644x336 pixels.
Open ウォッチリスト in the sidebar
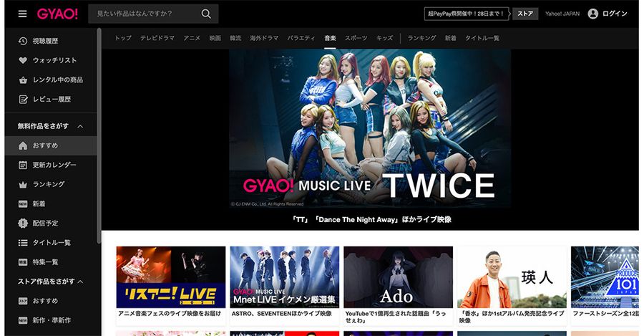[54, 60]
